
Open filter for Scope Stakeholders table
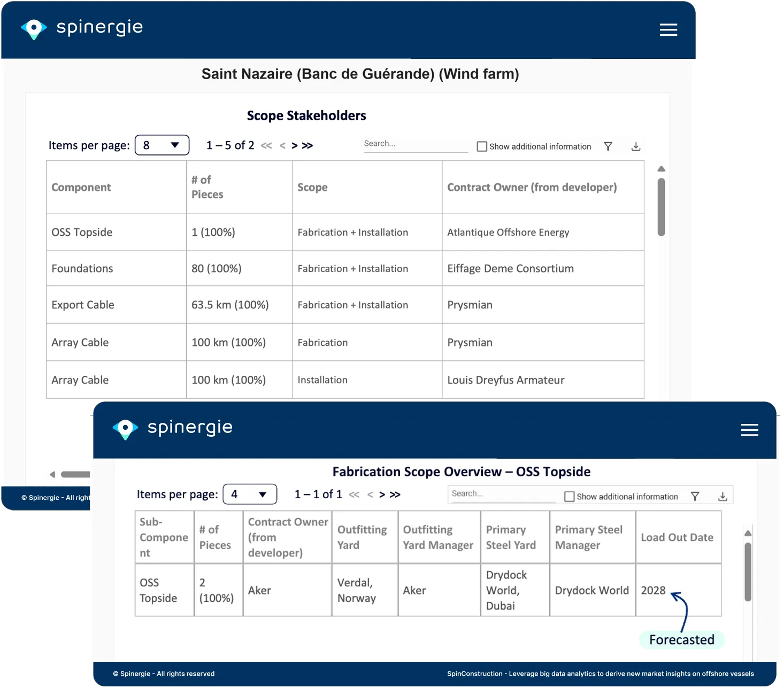(x=608, y=146)
